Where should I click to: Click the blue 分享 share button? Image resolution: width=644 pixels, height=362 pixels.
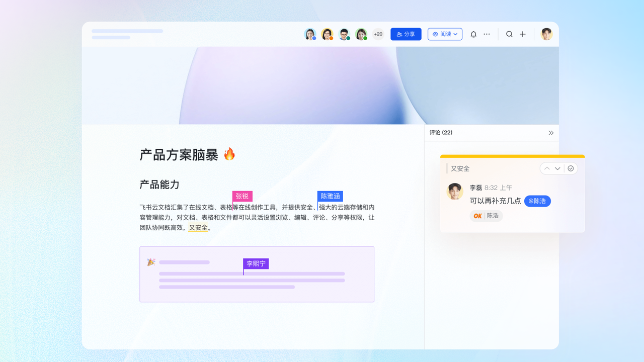point(406,34)
